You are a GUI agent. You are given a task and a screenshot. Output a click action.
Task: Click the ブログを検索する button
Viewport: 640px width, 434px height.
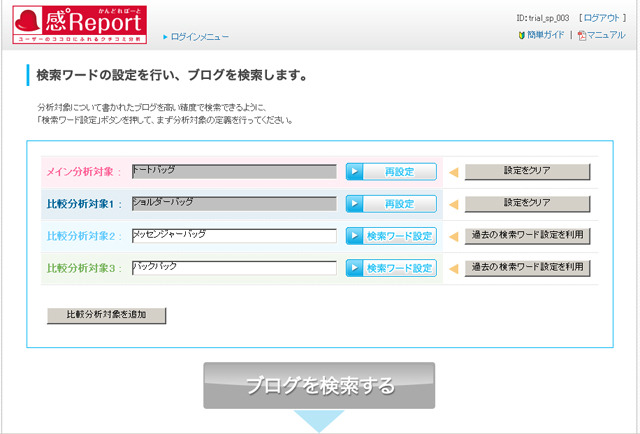click(x=319, y=385)
